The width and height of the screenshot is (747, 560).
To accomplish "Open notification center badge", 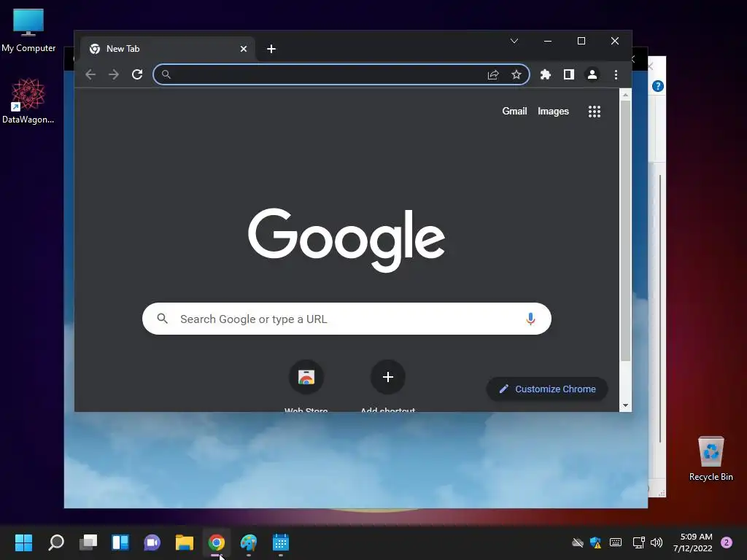I will click(727, 542).
